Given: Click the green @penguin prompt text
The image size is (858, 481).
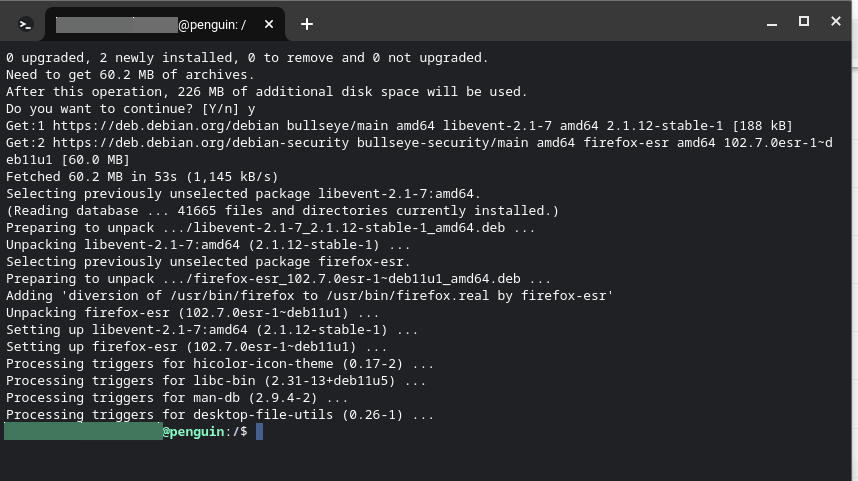Looking at the screenshot, I should (x=194, y=432).
